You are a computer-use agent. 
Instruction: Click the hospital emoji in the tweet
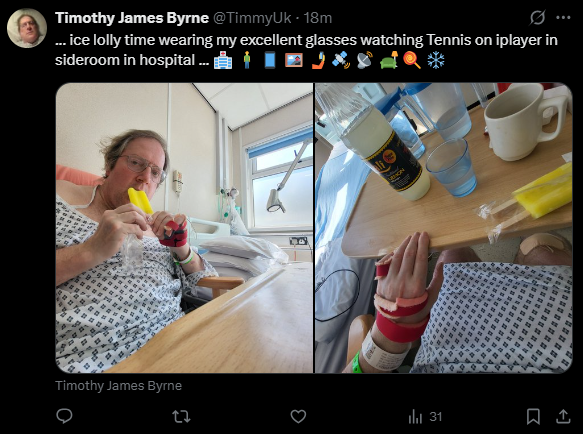click(223, 60)
